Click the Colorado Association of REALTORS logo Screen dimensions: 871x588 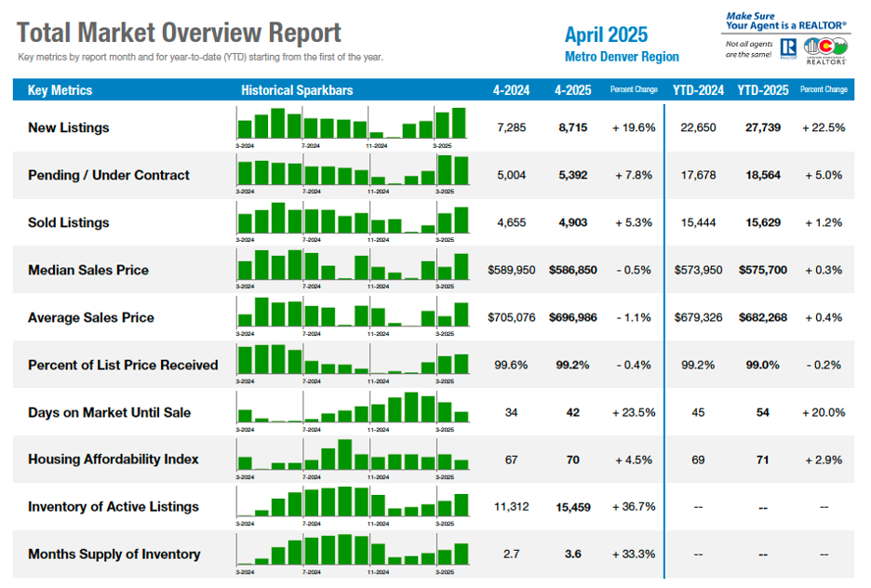[x=825, y=48]
